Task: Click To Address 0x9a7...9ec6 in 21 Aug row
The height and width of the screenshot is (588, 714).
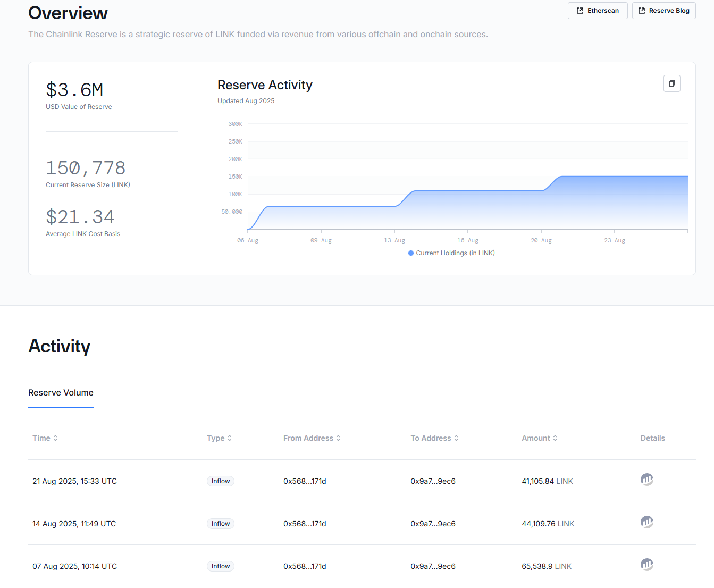Action: [433, 481]
